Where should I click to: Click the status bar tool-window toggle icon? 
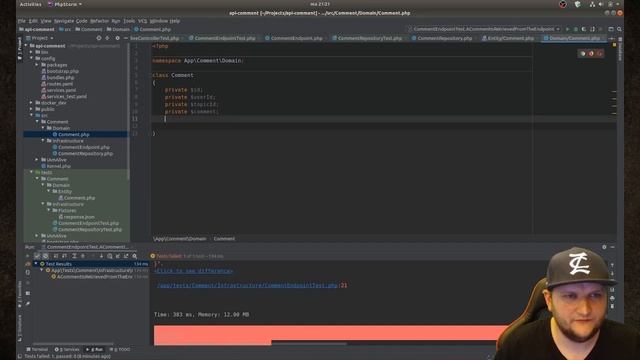pos(20,356)
